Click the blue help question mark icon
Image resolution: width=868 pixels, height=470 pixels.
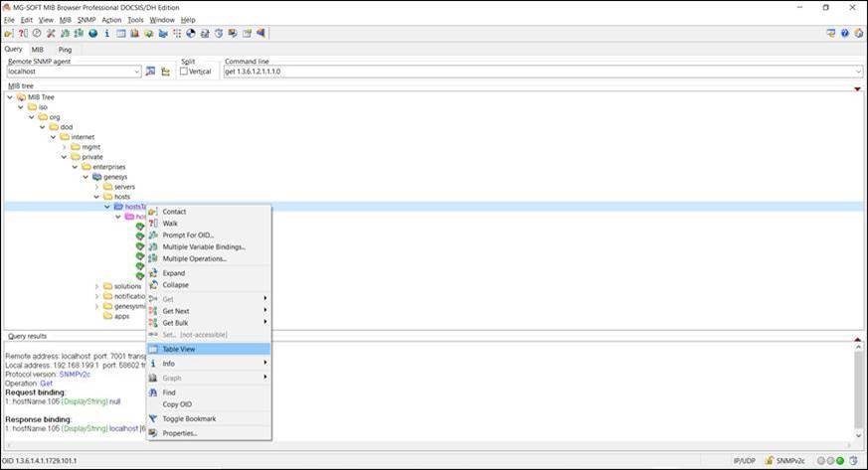[845, 33]
